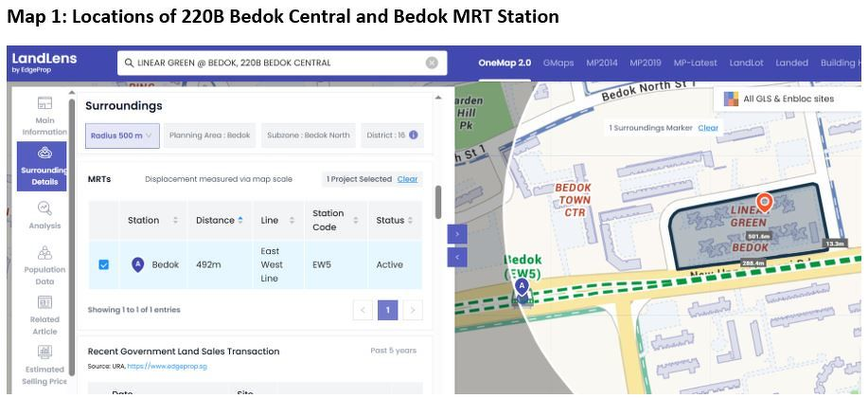
Task: Open Estimated Selling Price sidebar icon
Action: coord(44,365)
